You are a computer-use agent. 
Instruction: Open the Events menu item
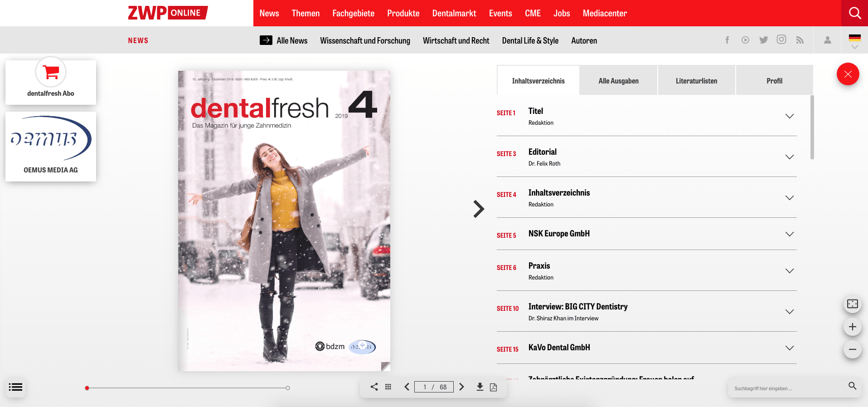[500, 13]
